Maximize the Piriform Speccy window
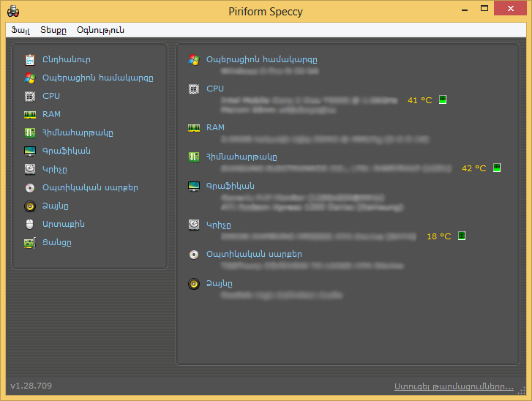532x401 pixels. [484, 9]
